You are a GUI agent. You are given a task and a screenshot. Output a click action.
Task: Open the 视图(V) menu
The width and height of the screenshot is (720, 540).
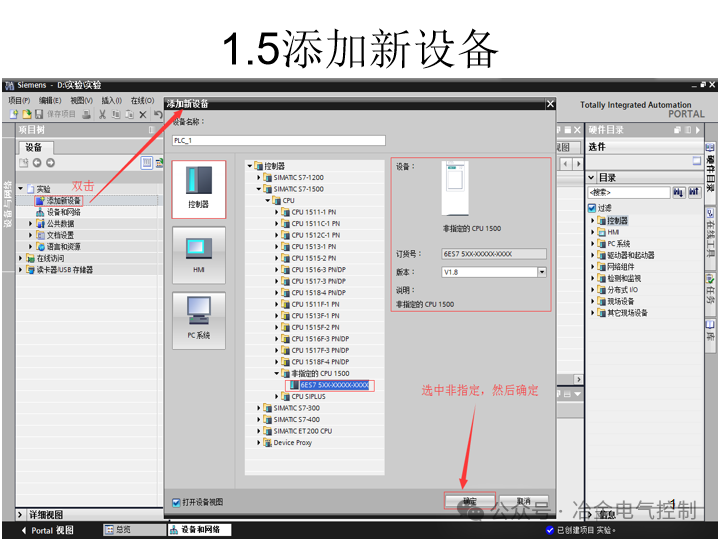(81, 100)
